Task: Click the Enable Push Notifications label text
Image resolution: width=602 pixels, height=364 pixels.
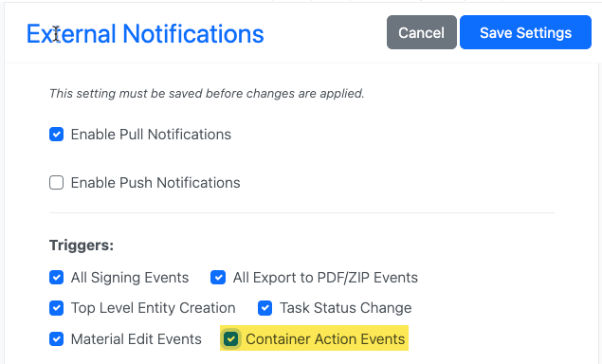Action: click(155, 183)
